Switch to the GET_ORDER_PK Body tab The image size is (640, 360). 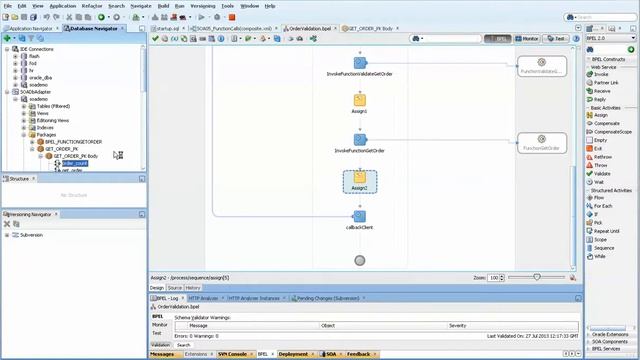coord(370,29)
